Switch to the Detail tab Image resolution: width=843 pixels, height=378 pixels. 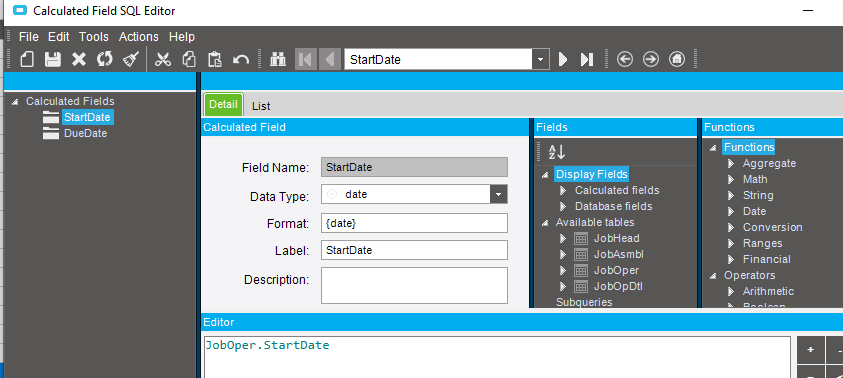coord(223,104)
